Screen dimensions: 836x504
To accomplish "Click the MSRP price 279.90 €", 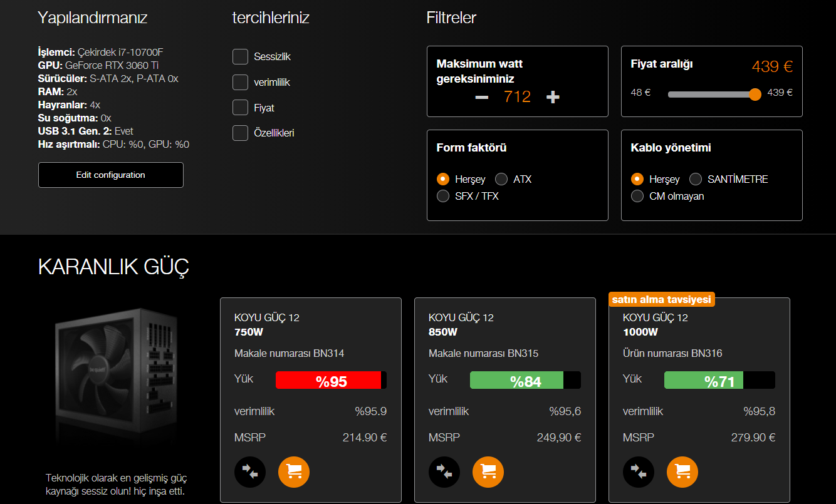I will tap(753, 438).
